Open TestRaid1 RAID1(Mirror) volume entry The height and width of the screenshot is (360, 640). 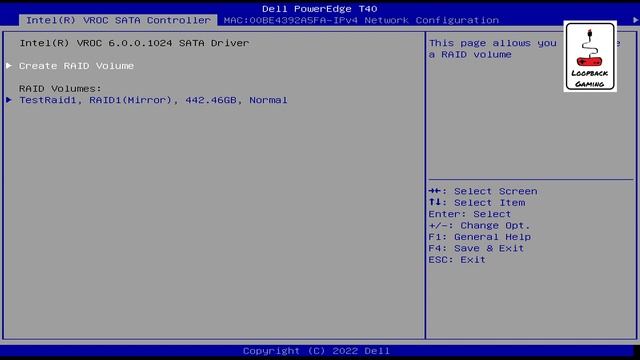pos(153,100)
